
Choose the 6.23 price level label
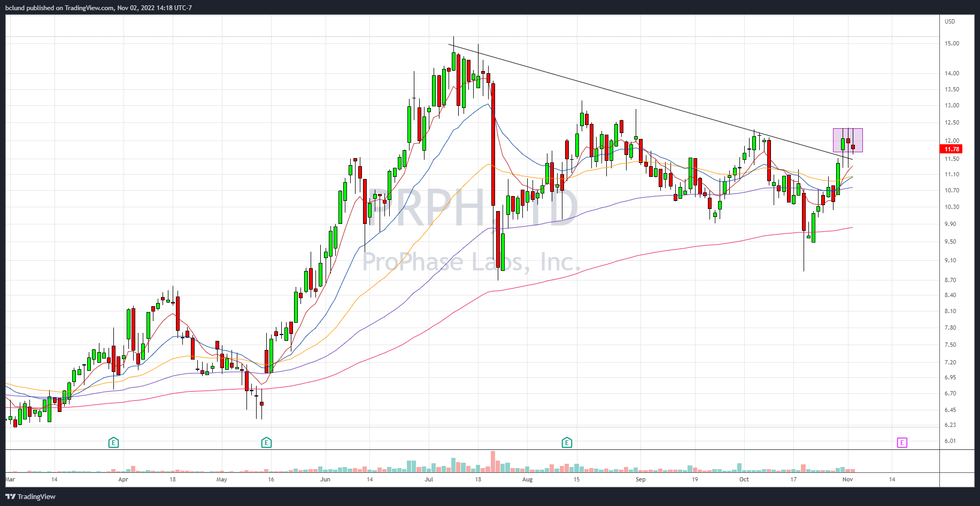point(951,425)
